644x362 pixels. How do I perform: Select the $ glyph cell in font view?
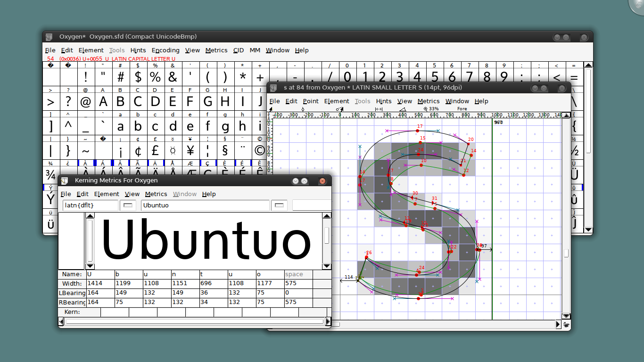coord(138,77)
